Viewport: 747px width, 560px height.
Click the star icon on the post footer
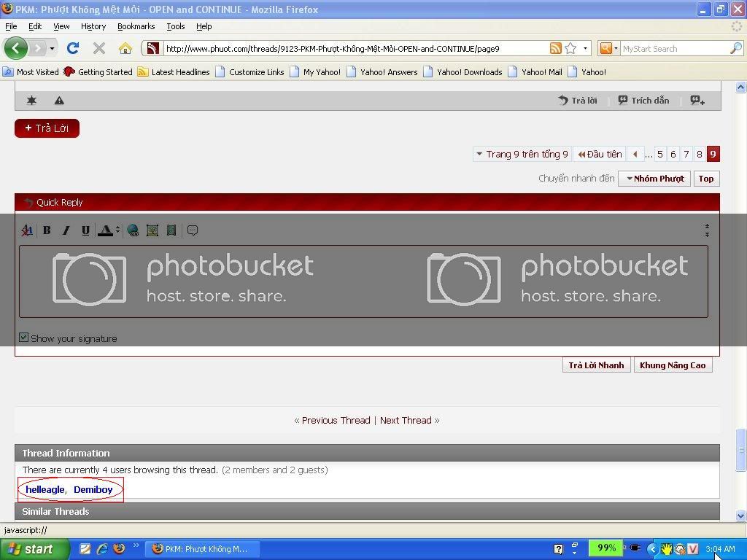pos(31,100)
